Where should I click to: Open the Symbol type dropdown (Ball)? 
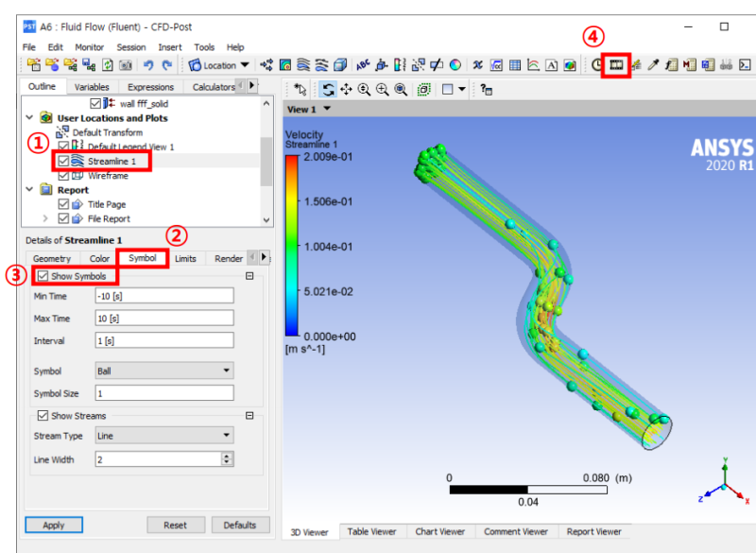coord(164,371)
